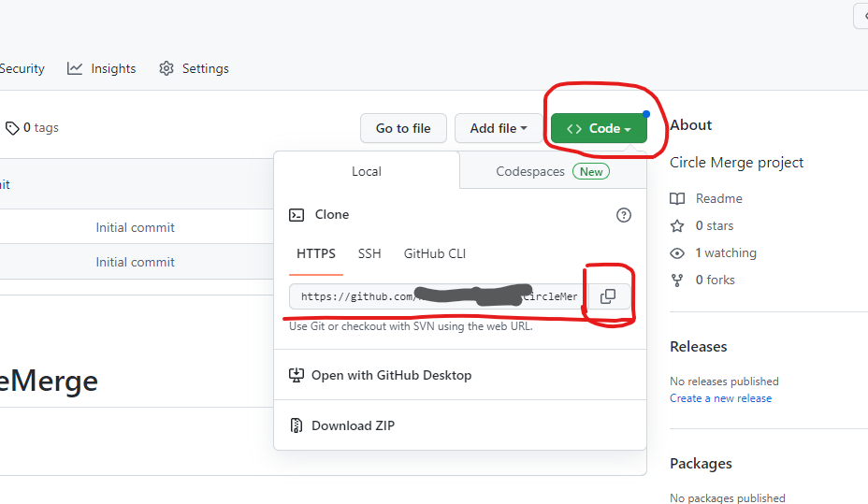Copy the HTTPS clone URL to clipboard
Screen dimensions: 868x504
click(x=608, y=296)
